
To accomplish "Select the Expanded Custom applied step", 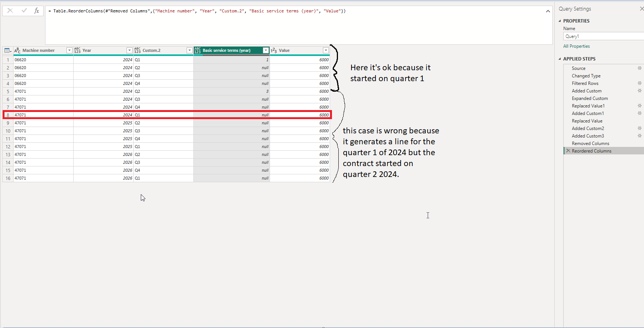I will pos(590,98).
